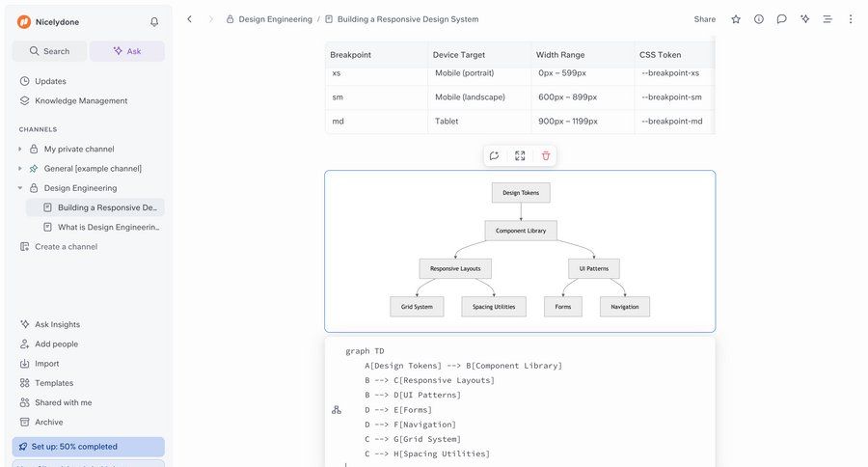Open the three-dot more options menu
The height and width of the screenshot is (467, 868).
[x=850, y=19]
